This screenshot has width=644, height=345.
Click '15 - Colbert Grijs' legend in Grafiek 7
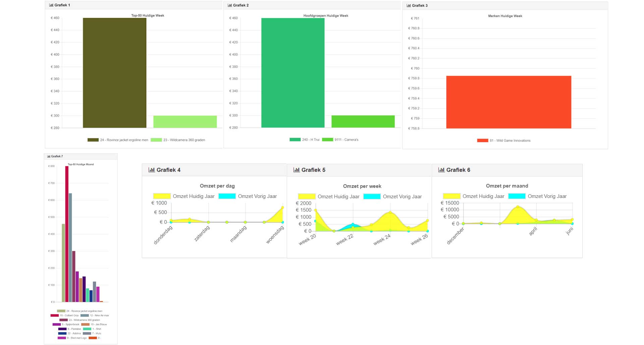(x=64, y=316)
